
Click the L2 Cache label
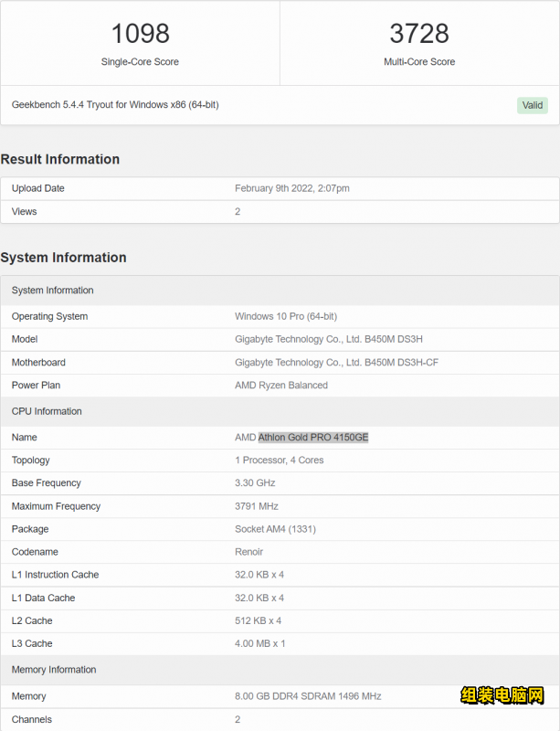32,621
